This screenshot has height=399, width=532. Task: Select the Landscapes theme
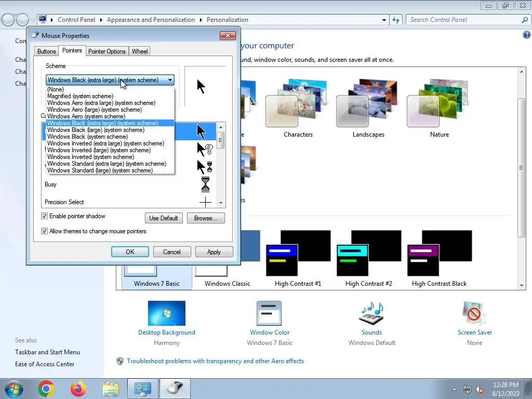(368, 108)
